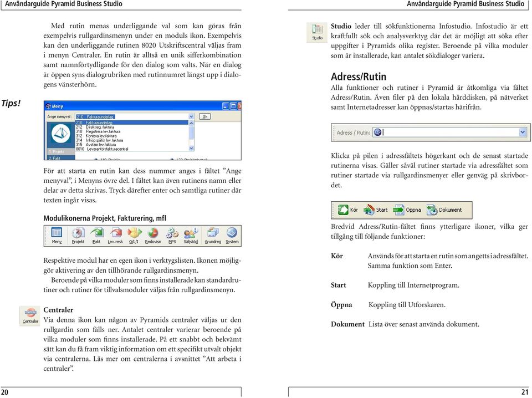Open the Lev.resk module icon
532x398 pixels.
point(115,236)
